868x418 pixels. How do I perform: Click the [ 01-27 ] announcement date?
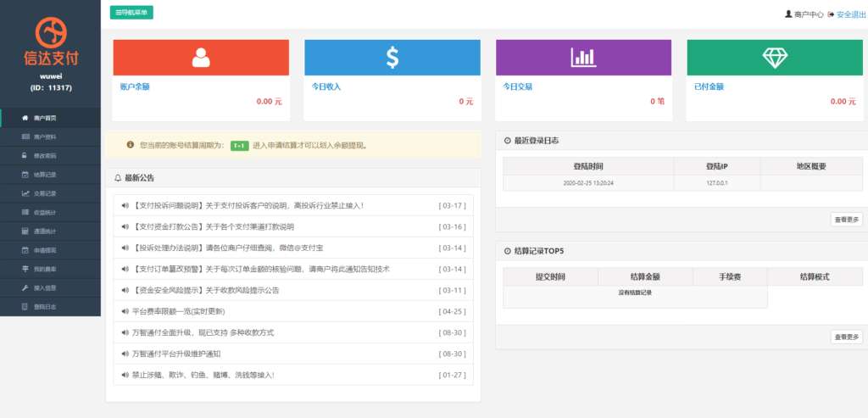(x=453, y=375)
